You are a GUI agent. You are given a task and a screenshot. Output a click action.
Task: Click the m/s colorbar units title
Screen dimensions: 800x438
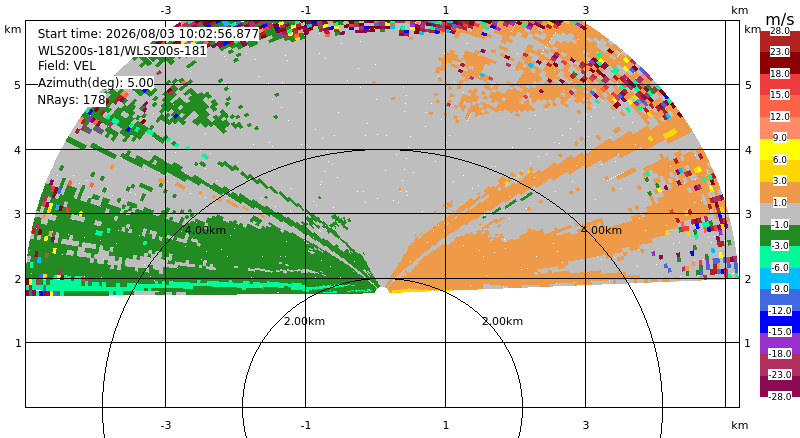coord(780,19)
